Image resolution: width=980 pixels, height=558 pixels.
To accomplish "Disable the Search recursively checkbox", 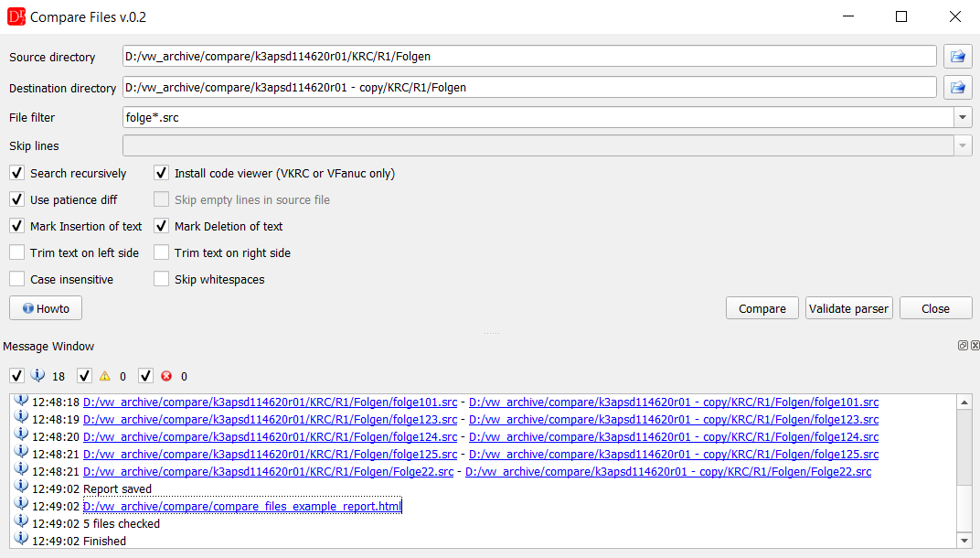I will pos(17,173).
